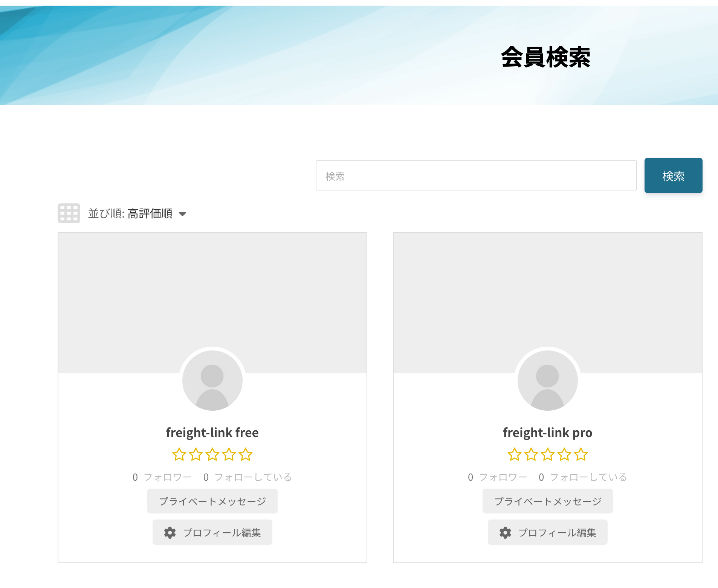Click gear icon on freight-link pro card

tap(505, 533)
